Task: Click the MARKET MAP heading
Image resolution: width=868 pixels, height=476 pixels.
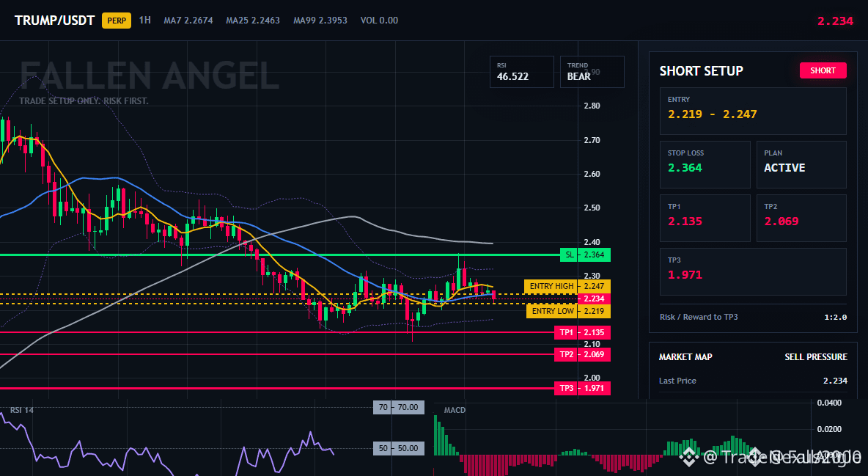Action: click(x=685, y=357)
